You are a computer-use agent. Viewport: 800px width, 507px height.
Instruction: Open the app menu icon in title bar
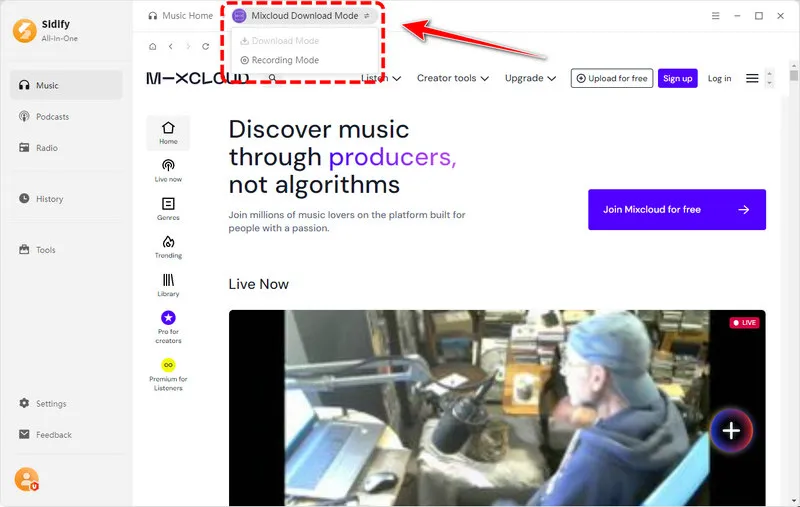[716, 16]
